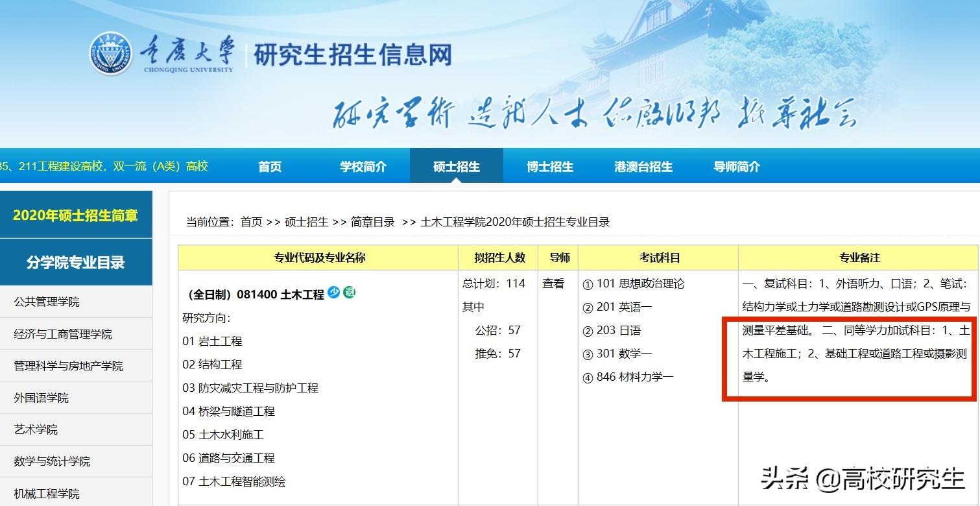Click exam subject ④ 846 材料力学一

point(628,377)
